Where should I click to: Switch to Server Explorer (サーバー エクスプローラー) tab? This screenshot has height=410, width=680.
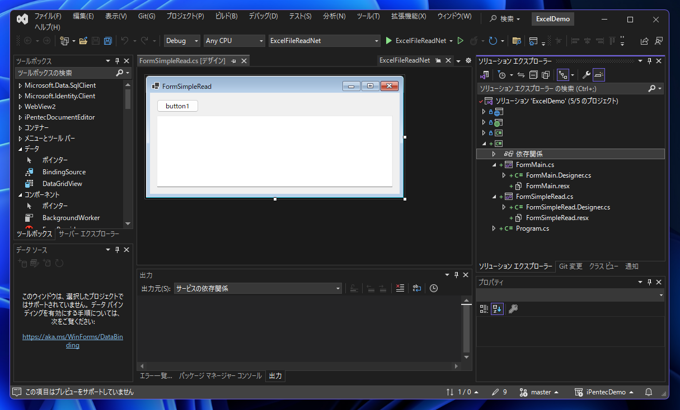point(88,234)
